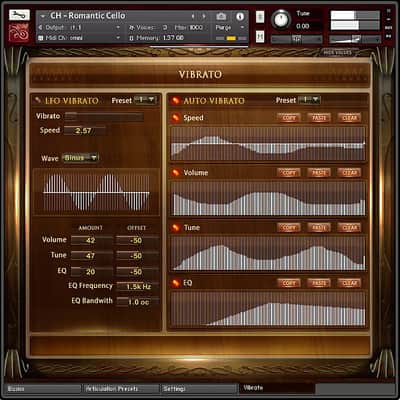Image resolution: width=400 pixels, height=400 pixels.
Task: Click Paste for Volume curve
Action: 319,173
